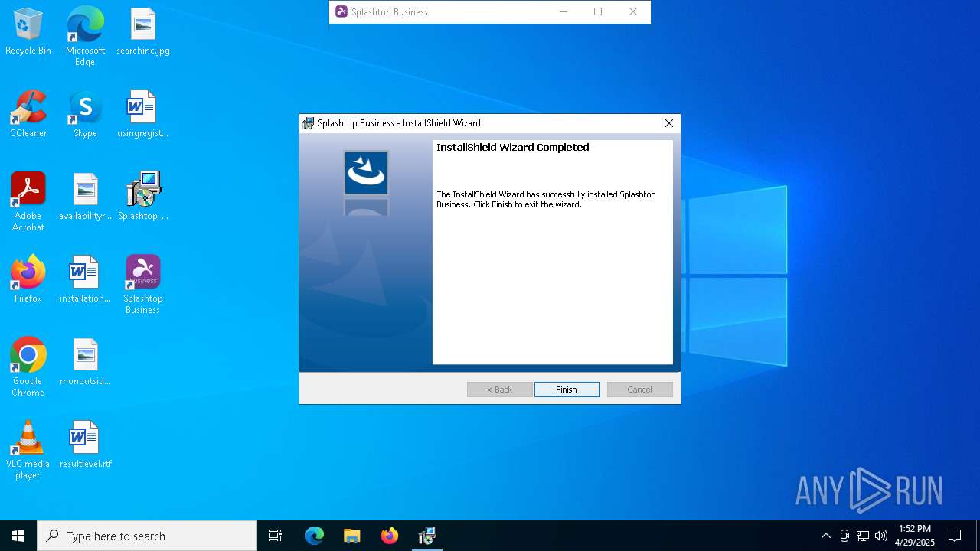Click Splashtop Business window title icon
This screenshot has height=551, width=980.
(x=341, y=11)
